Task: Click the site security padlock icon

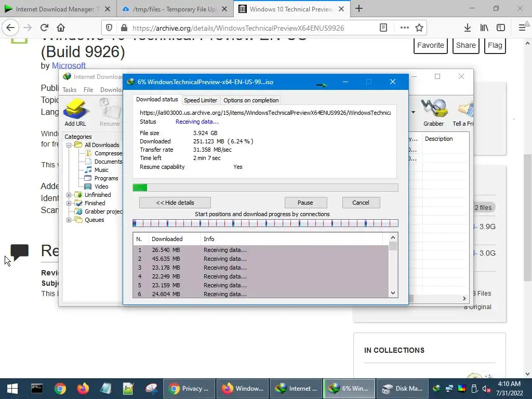Action: tap(124, 28)
